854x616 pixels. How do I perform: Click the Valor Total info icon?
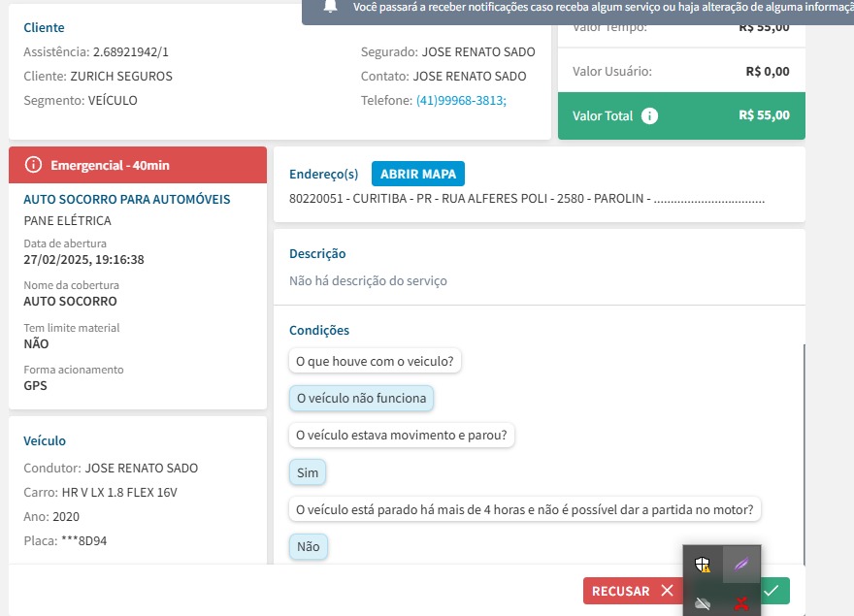649,115
